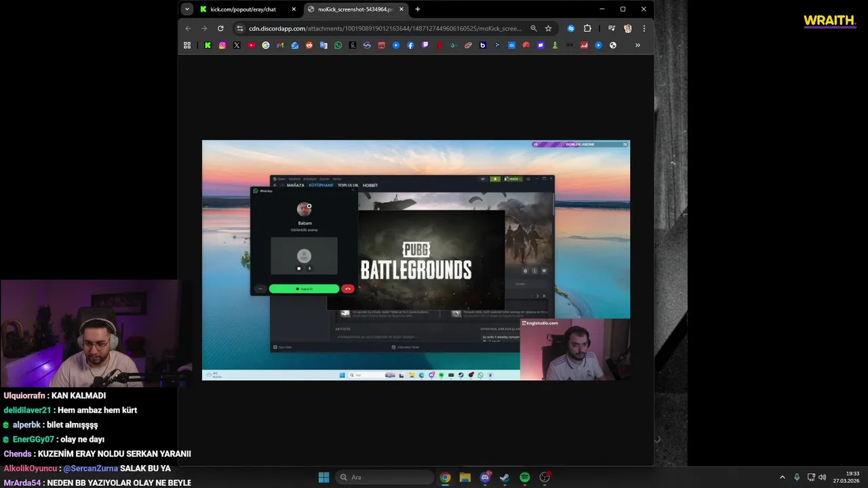Open Spotify from the taskbar
Screen dimensions: 868x488
click(x=525, y=477)
